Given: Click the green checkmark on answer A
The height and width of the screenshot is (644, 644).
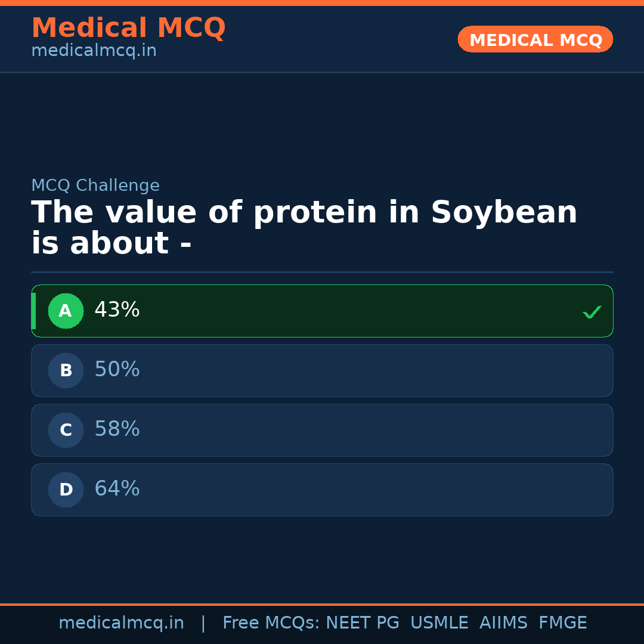Looking at the screenshot, I should pos(592,312).
